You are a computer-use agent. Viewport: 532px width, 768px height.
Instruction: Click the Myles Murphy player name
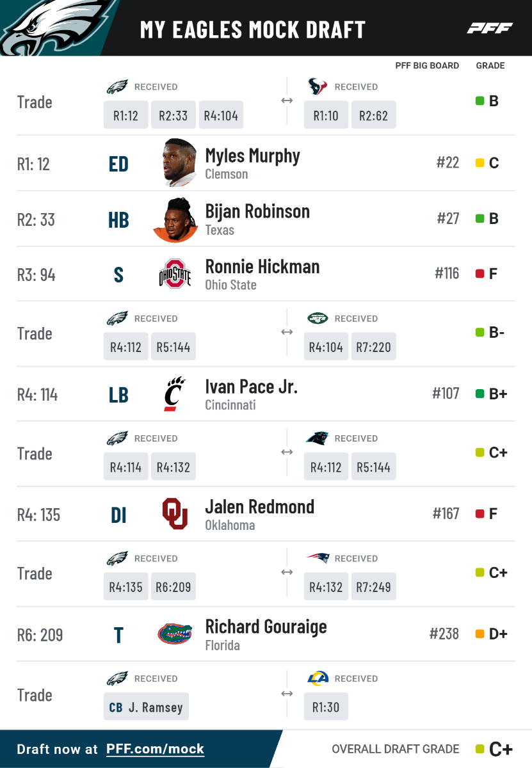point(252,156)
